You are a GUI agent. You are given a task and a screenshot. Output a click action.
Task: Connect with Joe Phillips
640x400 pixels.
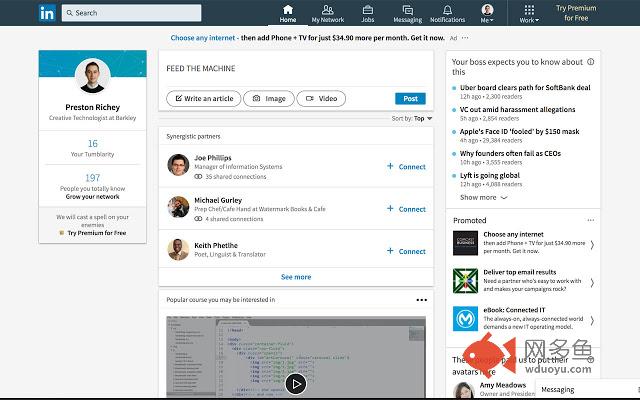[x=406, y=167]
